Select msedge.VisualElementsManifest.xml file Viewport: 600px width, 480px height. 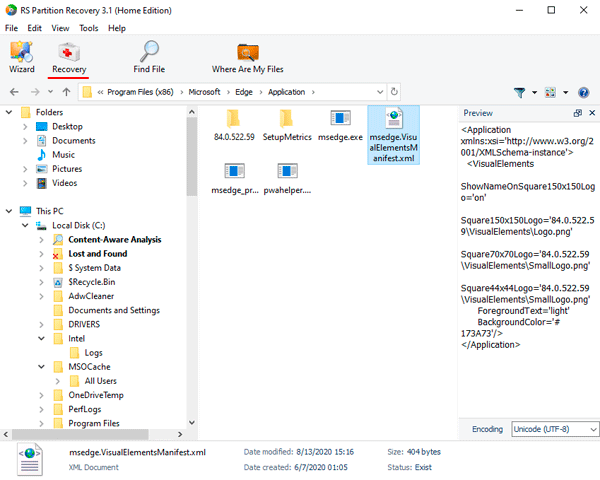pos(393,135)
